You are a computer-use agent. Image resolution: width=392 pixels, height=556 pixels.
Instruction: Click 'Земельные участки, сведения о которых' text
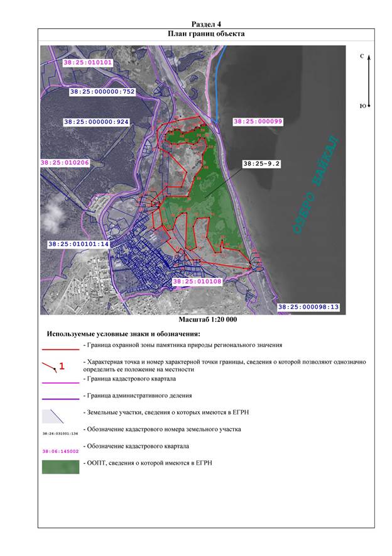tap(166, 413)
